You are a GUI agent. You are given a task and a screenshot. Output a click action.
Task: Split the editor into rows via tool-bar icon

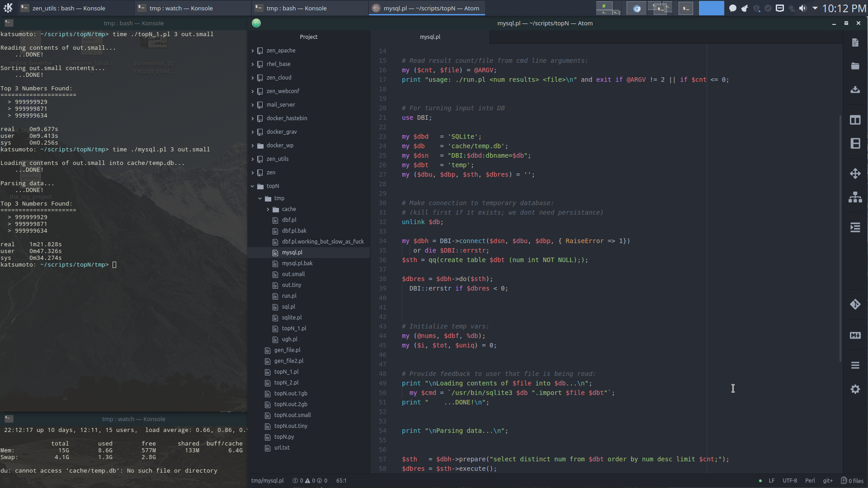pyautogui.click(x=855, y=144)
